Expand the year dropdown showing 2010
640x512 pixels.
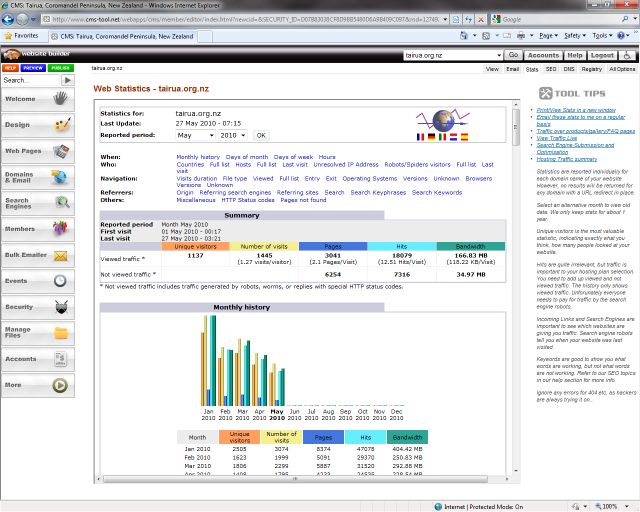pyautogui.click(x=232, y=134)
